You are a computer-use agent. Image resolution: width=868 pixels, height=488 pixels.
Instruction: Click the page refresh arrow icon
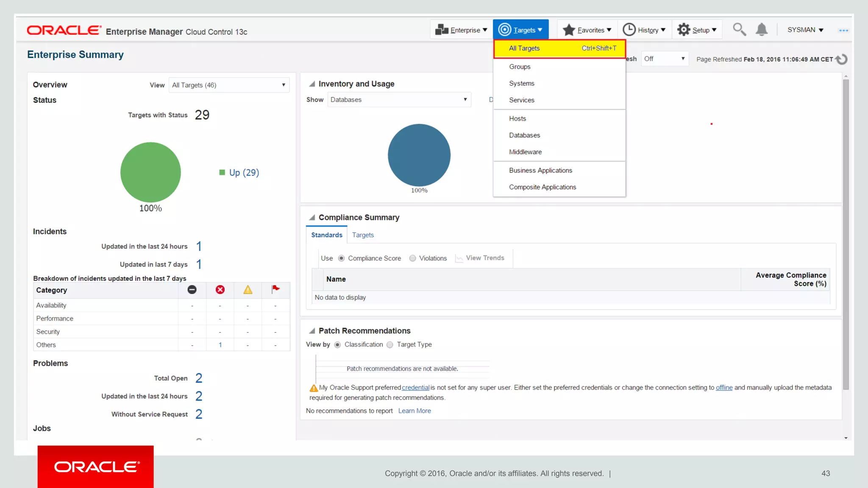(842, 59)
